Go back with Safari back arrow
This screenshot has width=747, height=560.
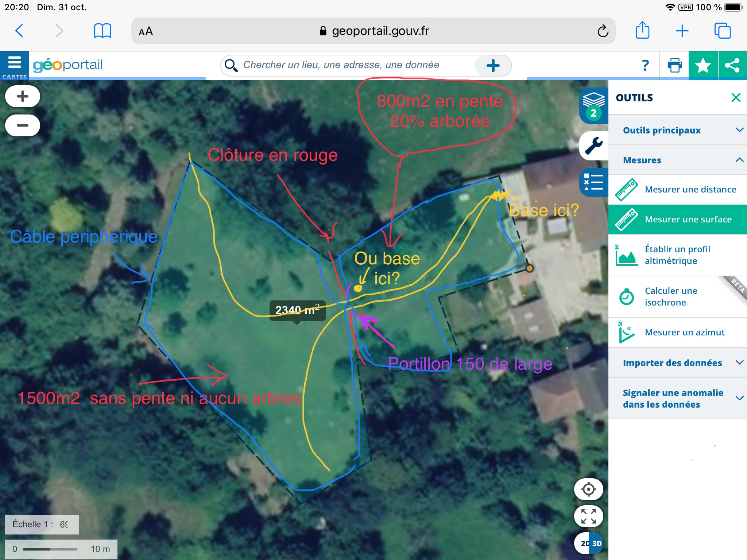click(20, 31)
